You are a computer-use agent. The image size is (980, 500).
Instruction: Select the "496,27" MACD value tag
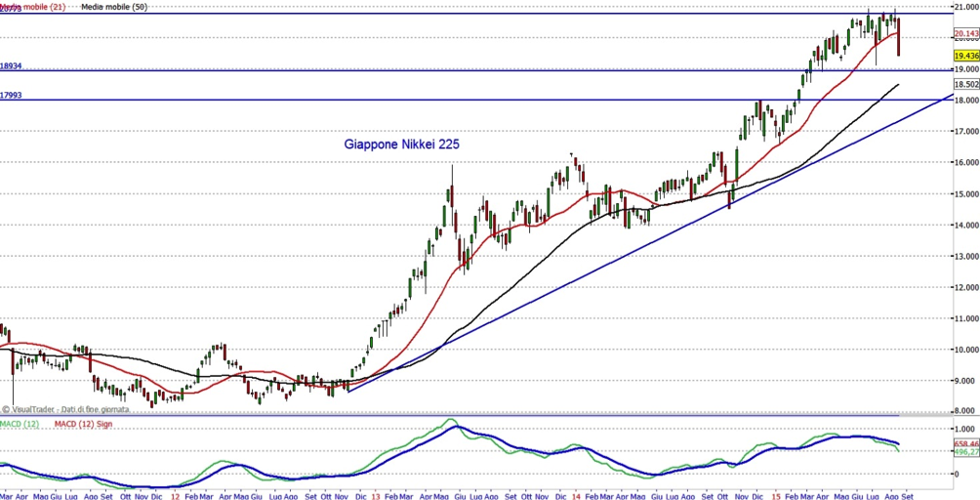coord(966,452)
